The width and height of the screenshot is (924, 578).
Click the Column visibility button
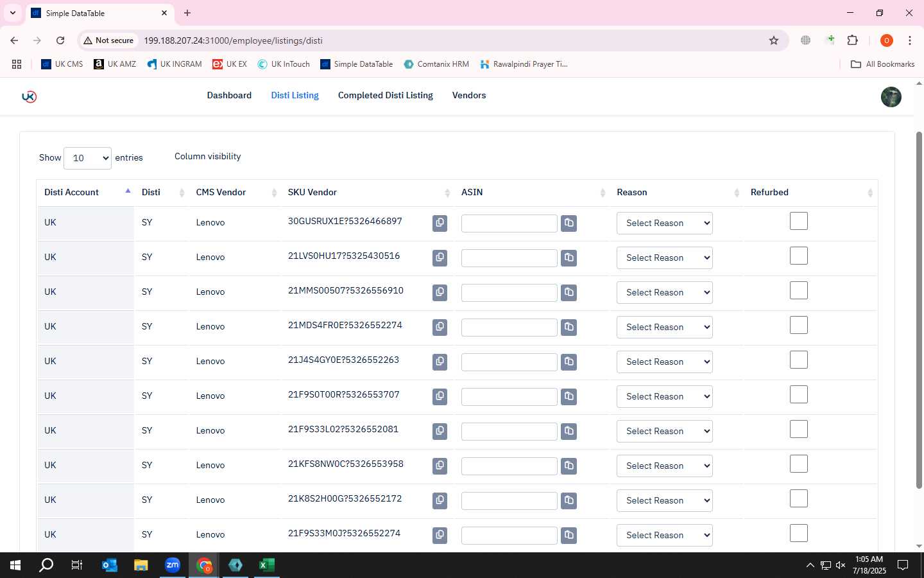[x=207, y=156]
